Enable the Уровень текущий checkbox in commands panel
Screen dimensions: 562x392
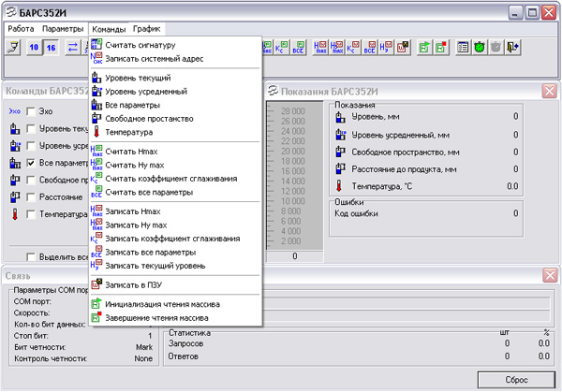[x=31, y=129]
